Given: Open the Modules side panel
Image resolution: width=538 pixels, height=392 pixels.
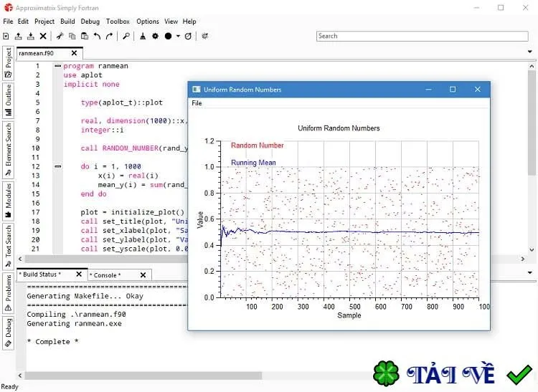Looking at the screenshot, I should (x=8, y=201).
